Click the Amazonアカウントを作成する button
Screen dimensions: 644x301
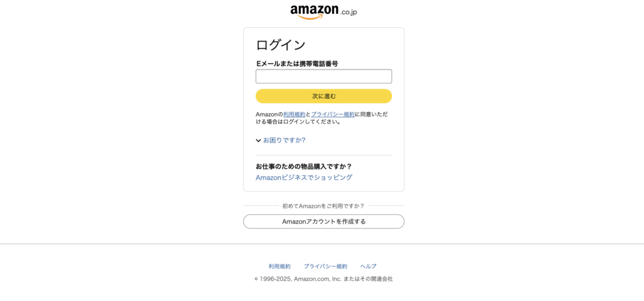point(324,222)
